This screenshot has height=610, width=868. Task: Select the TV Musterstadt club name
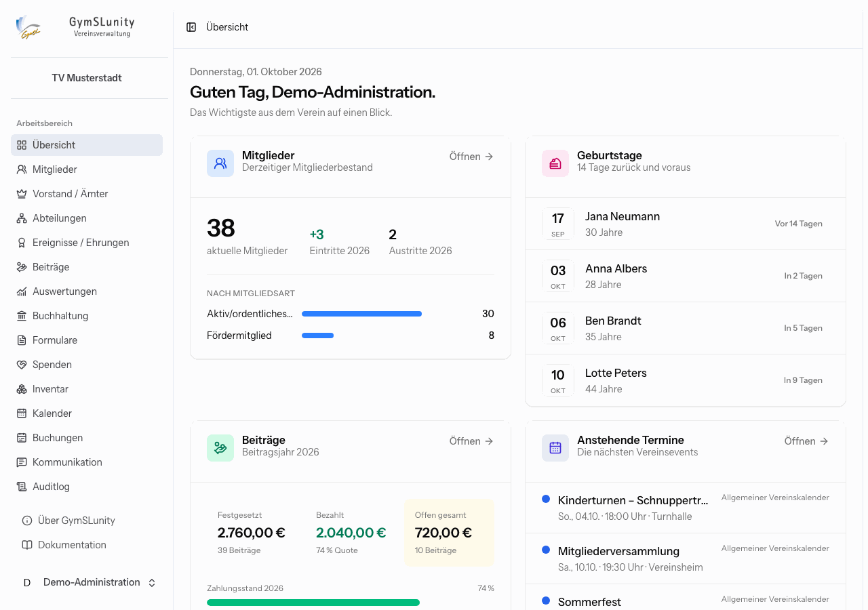tap(87, 78)
